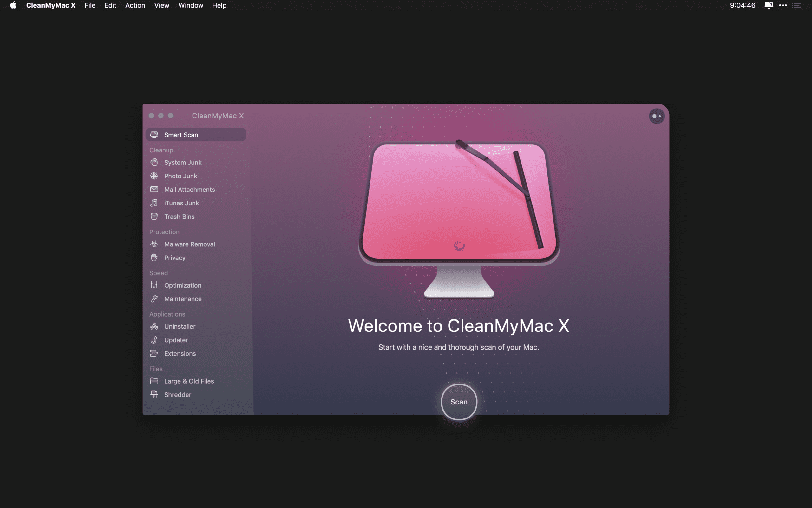Viewport: 812px width, 508px height.
Task: Go to the Updater module
Action: pos(196,340)
